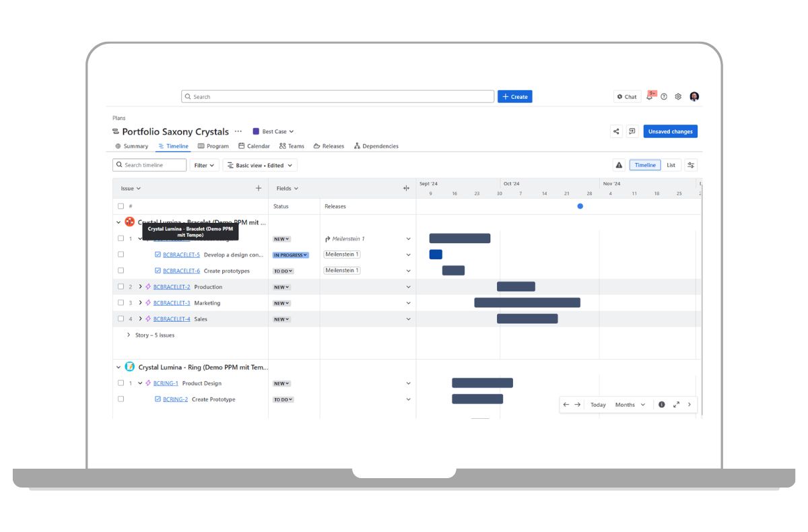808x532 pixels.
Task: Click the collapse fields column icon
Action: 406,189
